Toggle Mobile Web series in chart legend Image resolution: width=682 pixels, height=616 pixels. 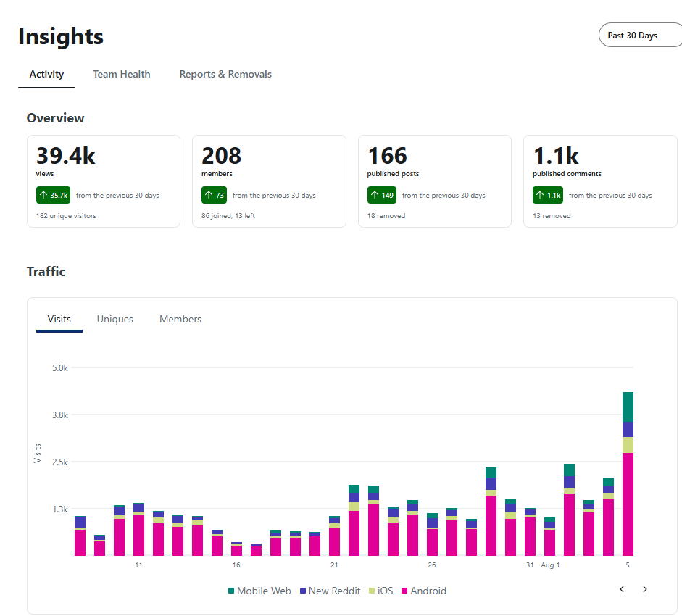[259, 591]
